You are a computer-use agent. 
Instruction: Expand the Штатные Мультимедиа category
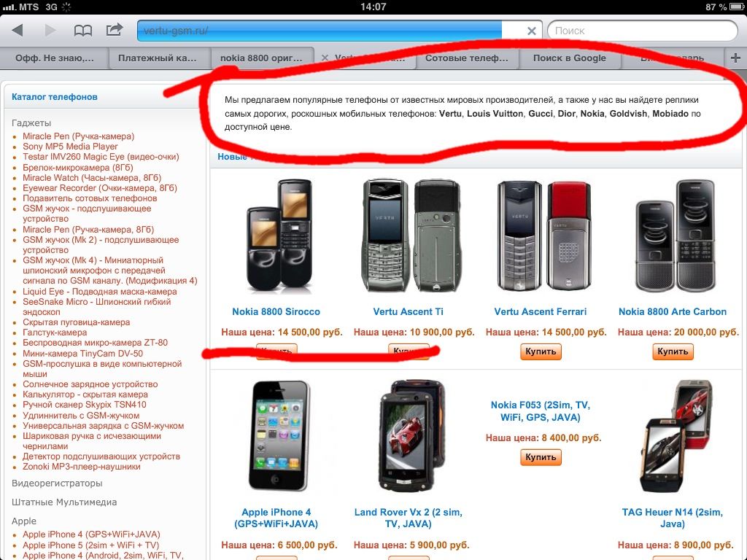tap(64, 502)
